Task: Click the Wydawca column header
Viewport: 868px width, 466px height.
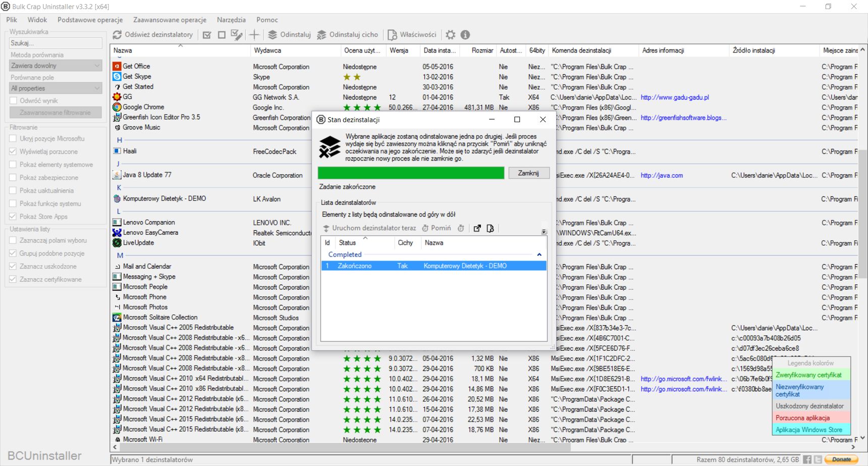Action: [296, 50]
